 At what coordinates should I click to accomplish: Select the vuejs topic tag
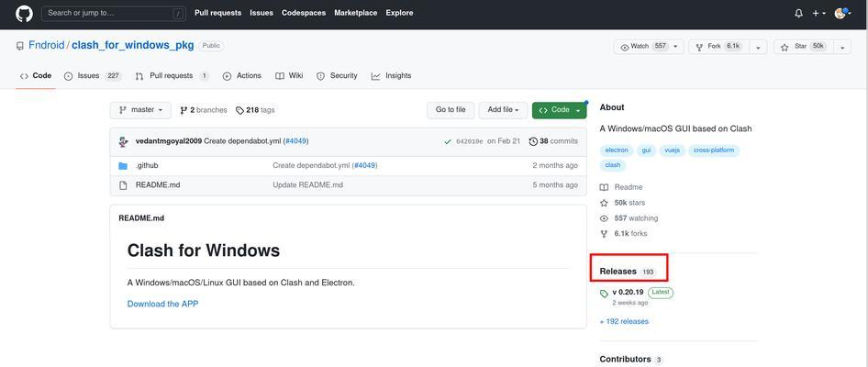(x=672, y=150)
